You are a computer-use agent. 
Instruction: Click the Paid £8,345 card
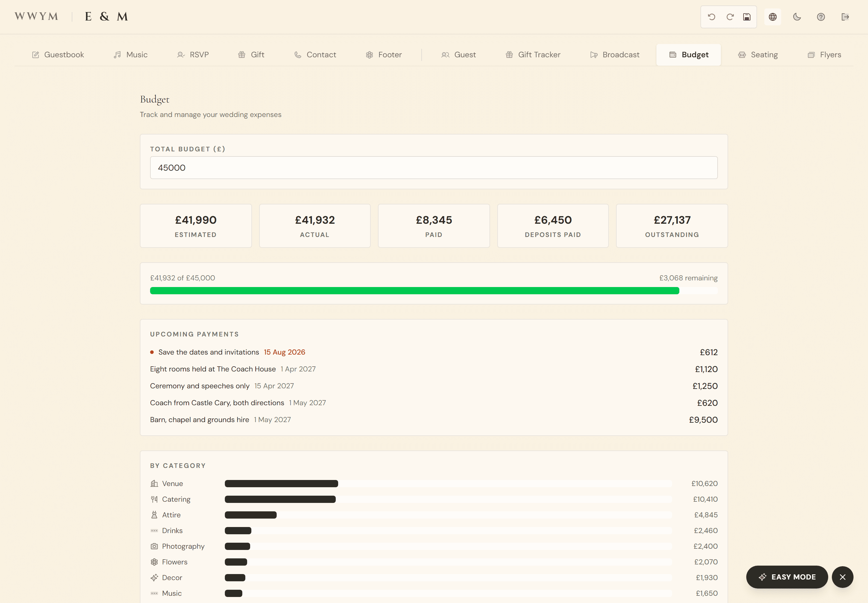pos(434,226)
